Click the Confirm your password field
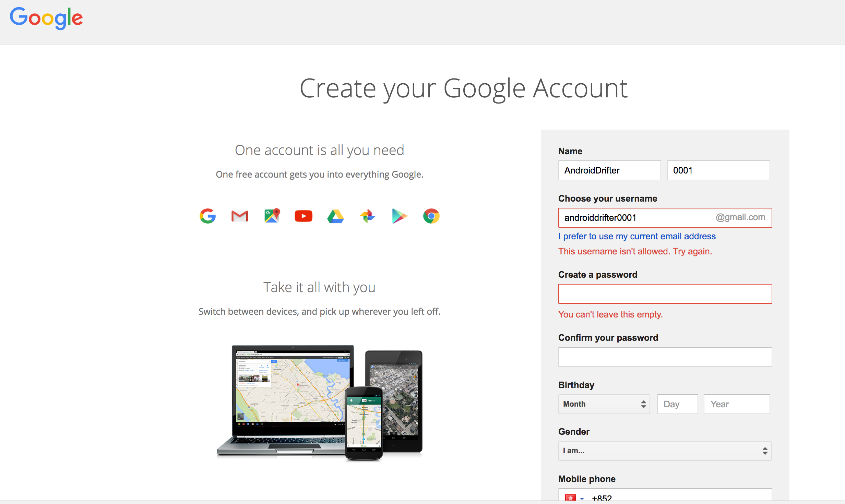The height and width of the screenshot is (504, 845). pos(665,357)
